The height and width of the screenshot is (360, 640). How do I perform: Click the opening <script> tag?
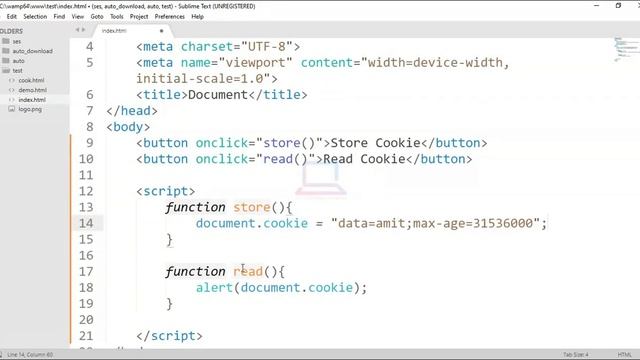(x=166, y=191)
